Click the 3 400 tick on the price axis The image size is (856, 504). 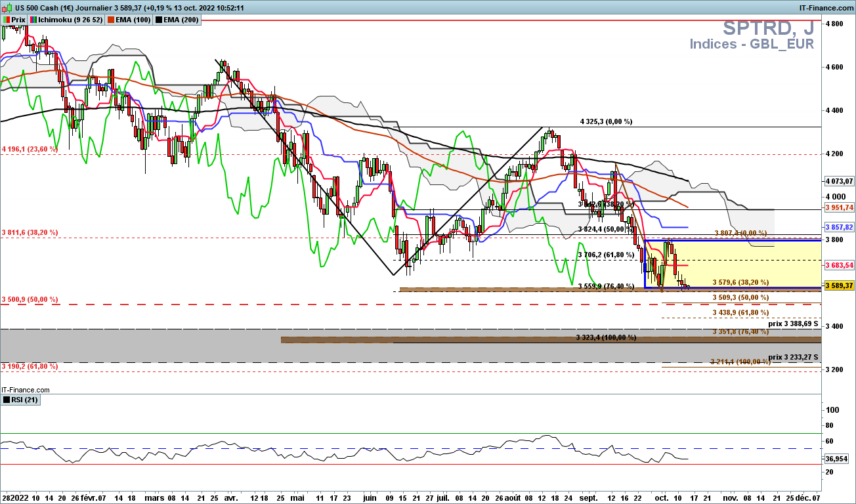pyautogui.click(x=834, y=326)
